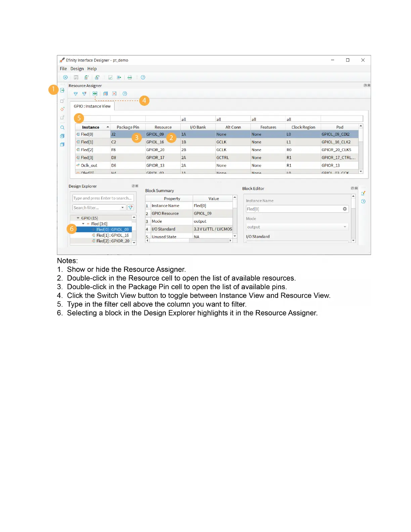Screen dimensions: 411x532
Task: Click the filter funnel icon in Resource Assigner
Action: (x=76, y=94)
